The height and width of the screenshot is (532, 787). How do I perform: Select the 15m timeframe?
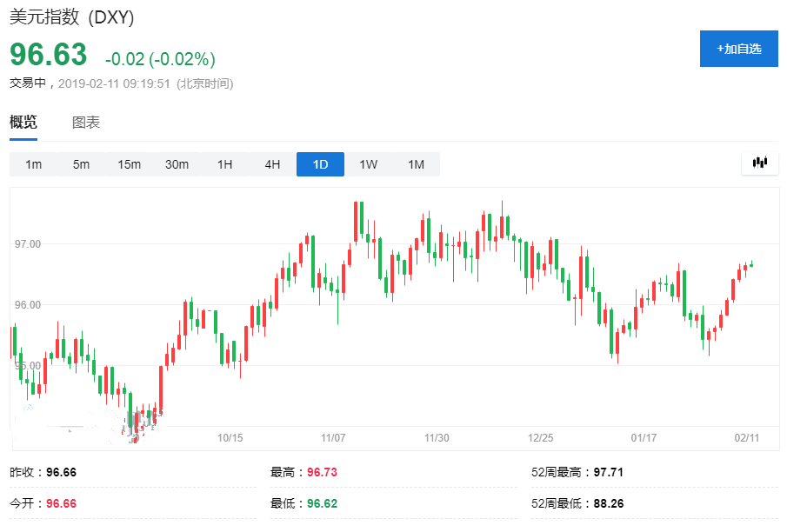click(129, 164)
